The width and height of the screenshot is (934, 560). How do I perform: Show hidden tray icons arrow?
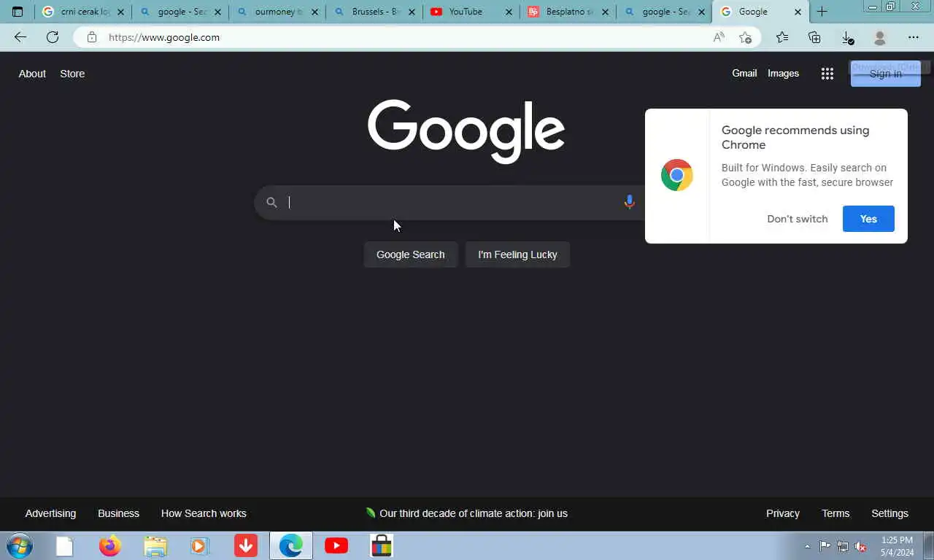coord(807,546)
